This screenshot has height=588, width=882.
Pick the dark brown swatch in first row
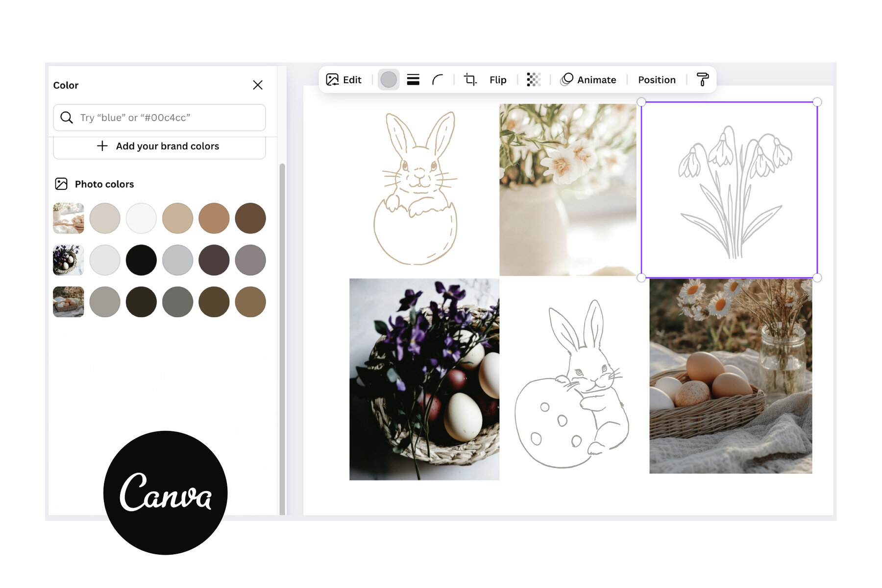click(x=250, y=218)
